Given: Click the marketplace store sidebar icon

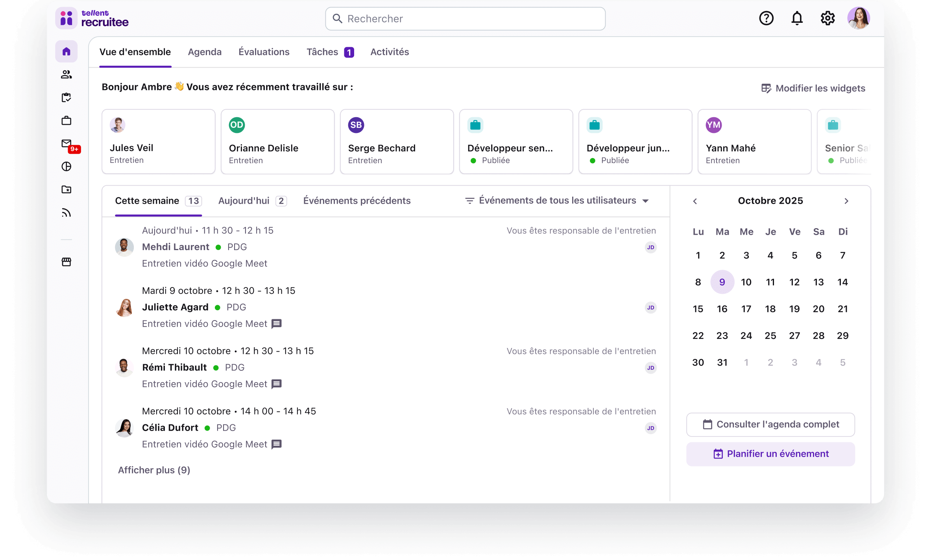Looking at the screenshot, I should pos(66,262).
